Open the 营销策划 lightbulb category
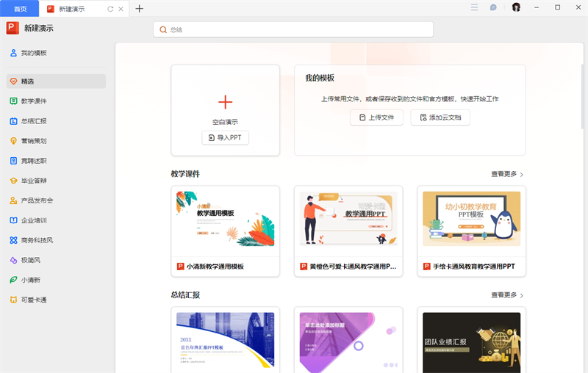The height and width of the screenshot is (373, 588). pyautogui.click(x=13, y=140)
